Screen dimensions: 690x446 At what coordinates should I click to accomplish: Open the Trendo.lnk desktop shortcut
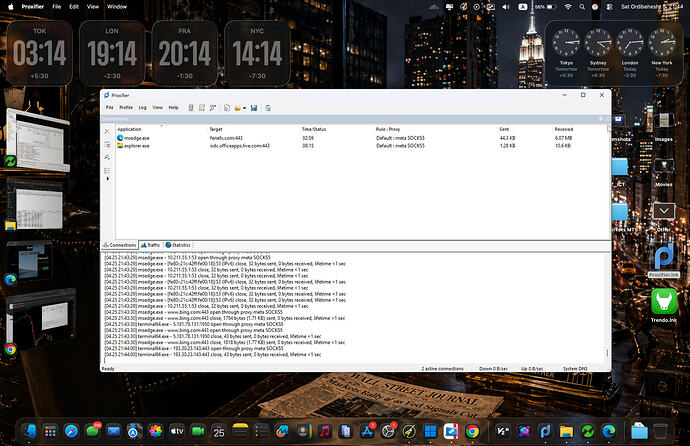664,305
